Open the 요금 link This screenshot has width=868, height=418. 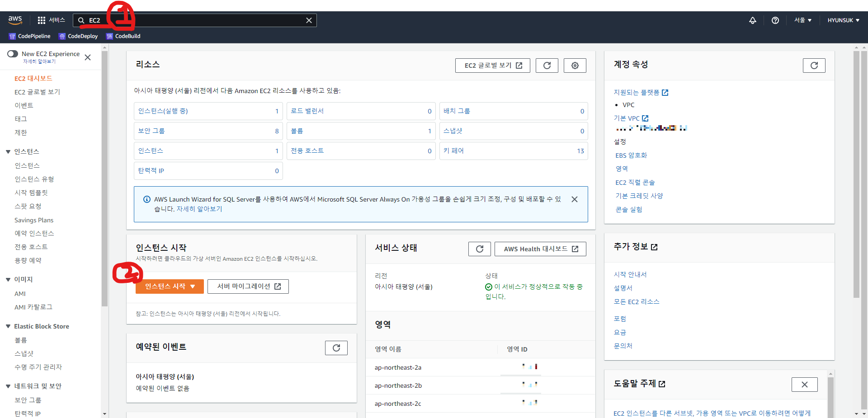coord(620,333)
